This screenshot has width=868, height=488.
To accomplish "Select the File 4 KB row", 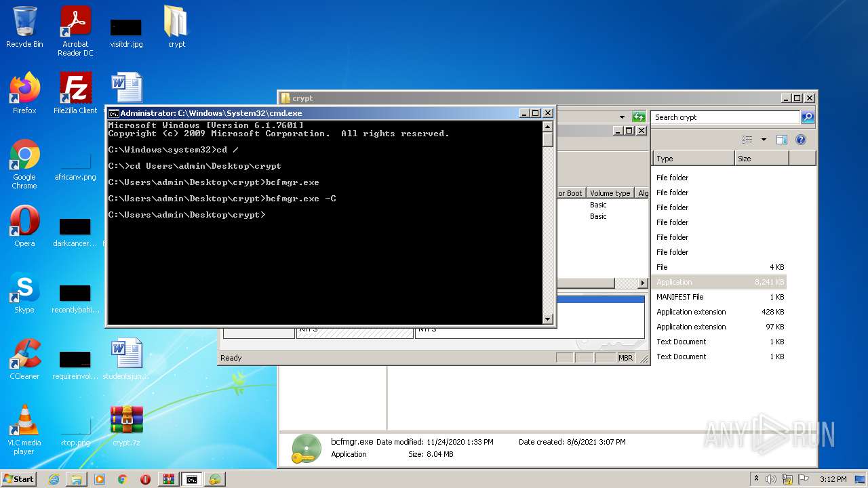I will [x=719, y=267].
